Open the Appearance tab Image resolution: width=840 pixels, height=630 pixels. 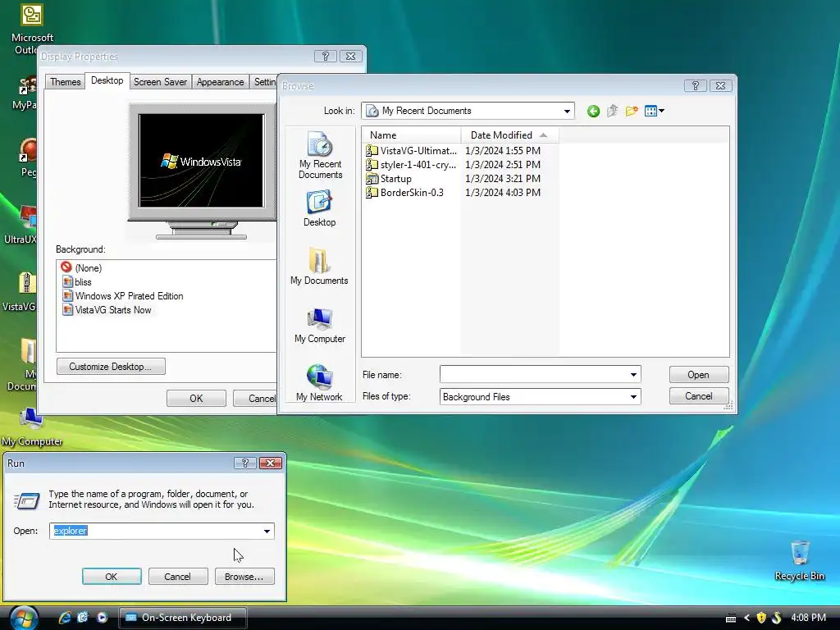[x=220, y=82]
